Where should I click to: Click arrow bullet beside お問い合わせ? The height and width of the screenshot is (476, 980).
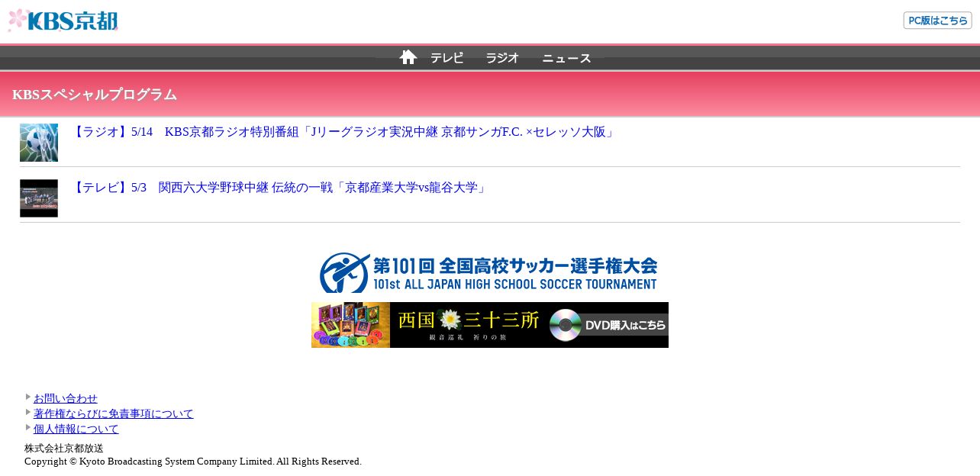(x=28, y=397)
